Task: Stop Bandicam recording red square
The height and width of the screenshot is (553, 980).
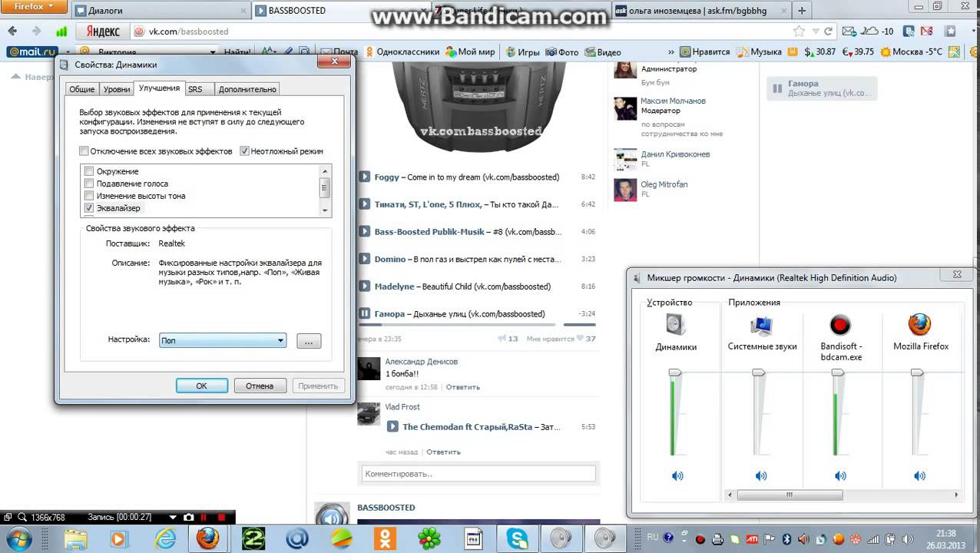Action: coord(223,518)
